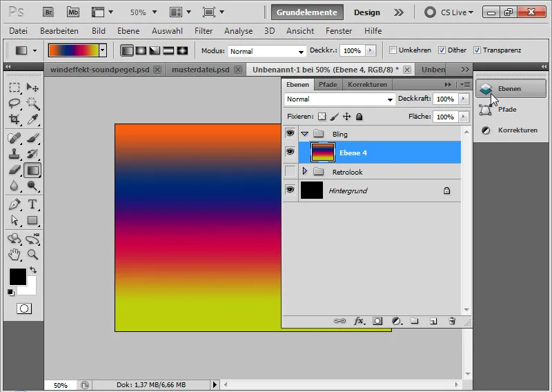Viewport: 552px width, 392px height.
Task: Select the Pen tool
Action: pyautogui.click(x=14, y=204)
